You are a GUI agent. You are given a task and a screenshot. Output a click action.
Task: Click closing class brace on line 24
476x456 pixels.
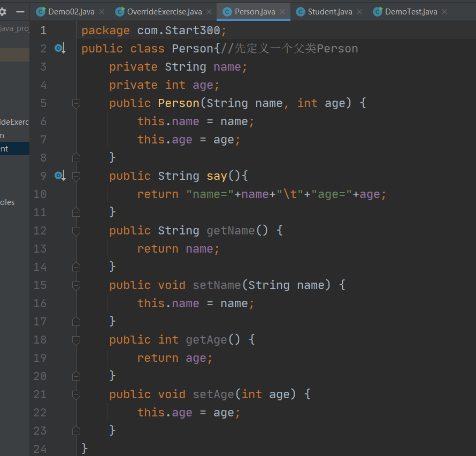[85, 449]
